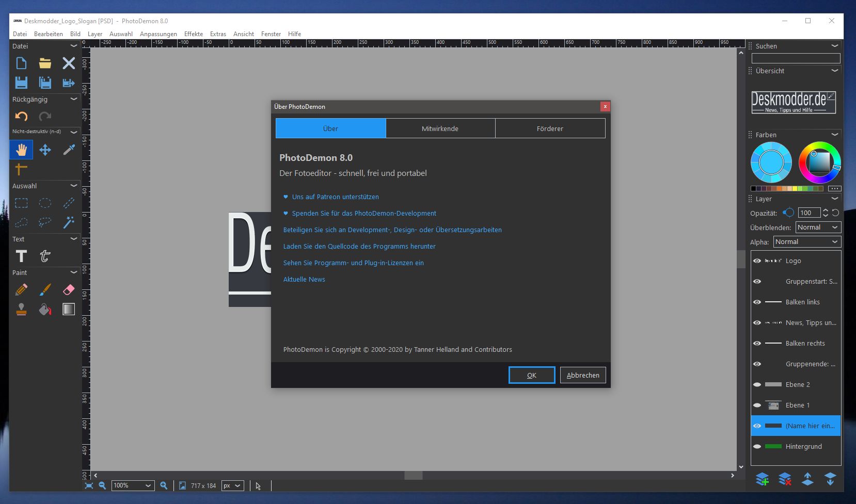856x504 pixels.
Task: Collapse the Farben panel
Action: coord(835,135)
